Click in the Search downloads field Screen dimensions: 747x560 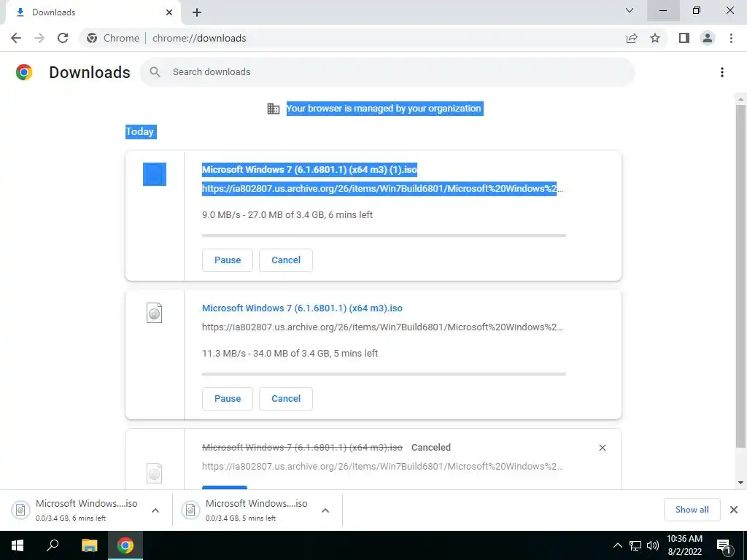(x=388, y=72)
